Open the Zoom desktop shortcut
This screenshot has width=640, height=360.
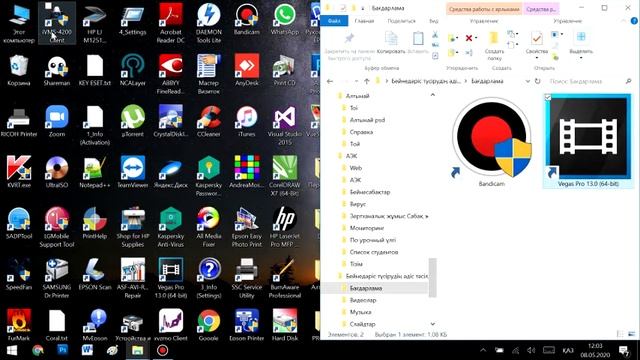pyautogui.click(x=57, y=121)
